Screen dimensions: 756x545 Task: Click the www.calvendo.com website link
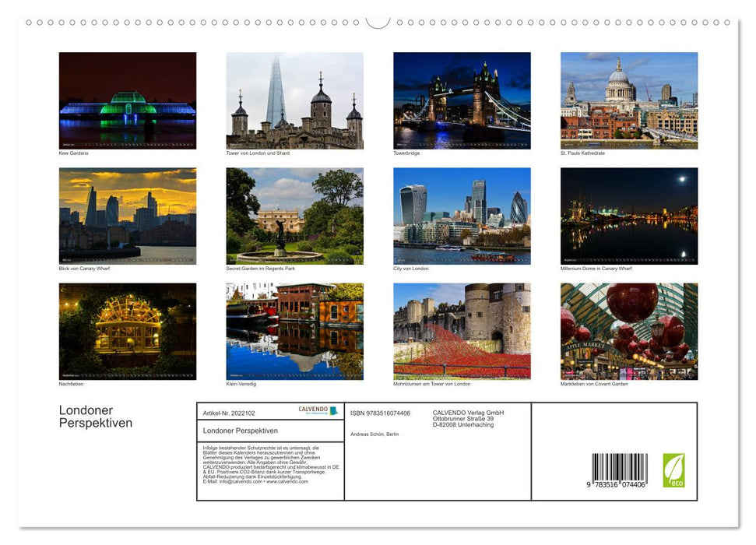coord(287,483)
